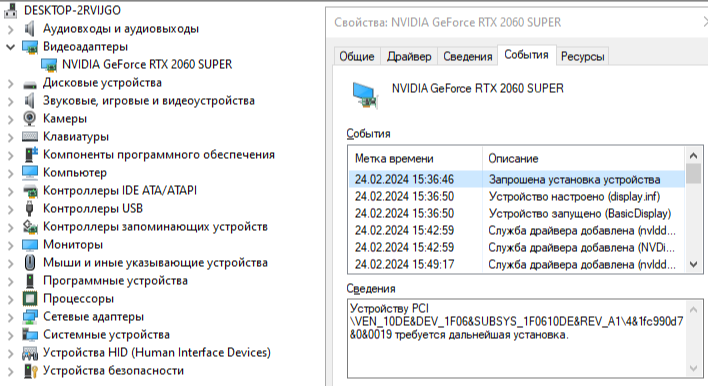Screen dimensions: 708x386
Task: Select the NVIDIA GeForce RTX 2060 SUPER adapter icon in tree
Action: pyautogui.click(x=49, y=65)
